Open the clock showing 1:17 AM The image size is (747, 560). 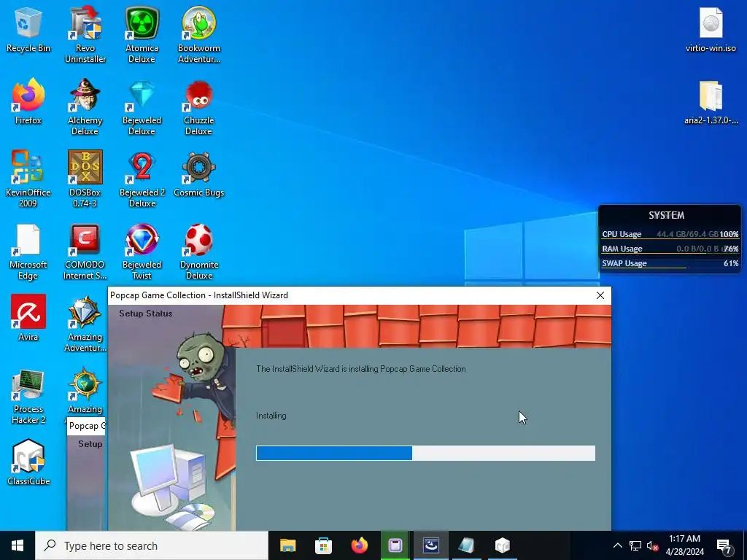pyautogui.click(x=684, y=545)
